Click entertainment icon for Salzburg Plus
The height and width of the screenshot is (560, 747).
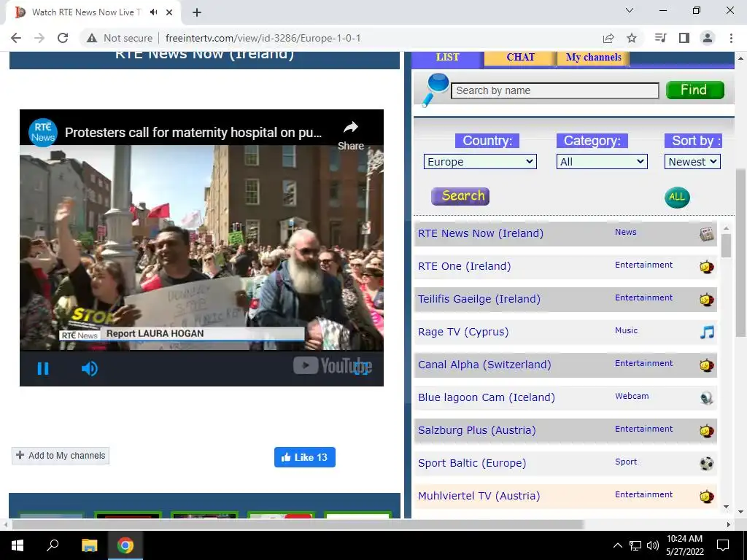(706, 431)
